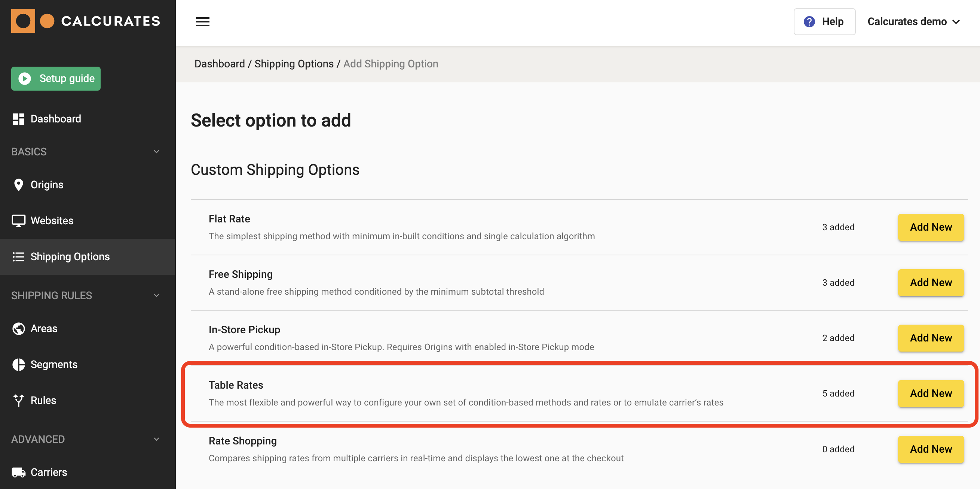Collapse the BASICS section chevron
Screen dimensions: 980x489
pyautogui.click(x=156, y=152)
